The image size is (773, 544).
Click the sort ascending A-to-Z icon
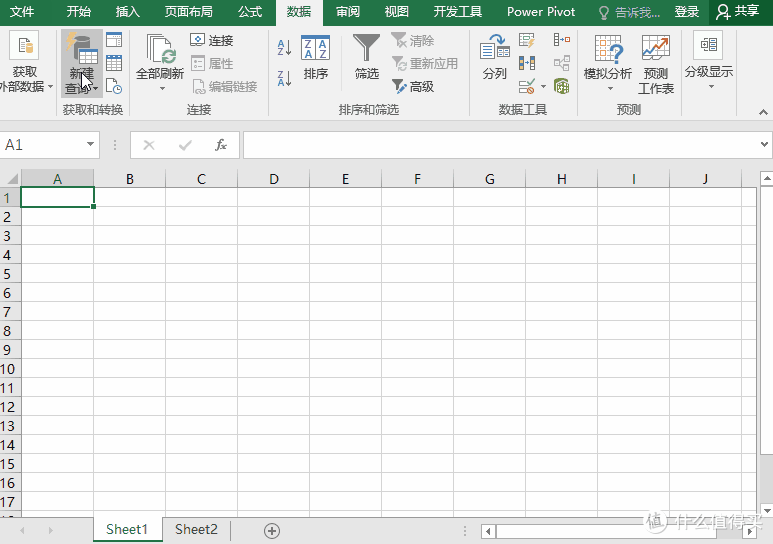coord(284,47)
